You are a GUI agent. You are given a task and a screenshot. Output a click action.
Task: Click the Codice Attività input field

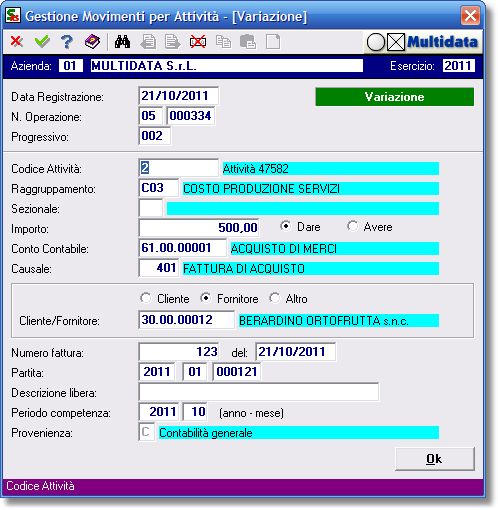tap(179, 168)
